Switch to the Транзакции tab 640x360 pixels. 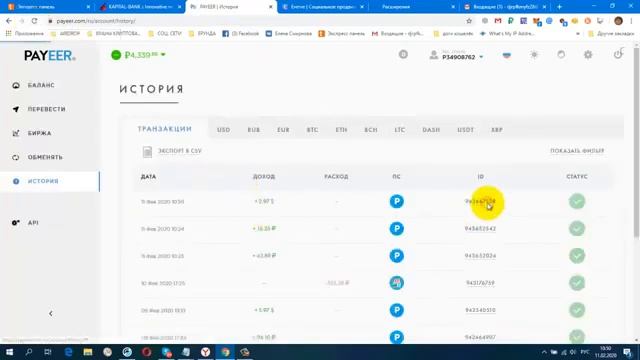[x=164, y=129]
